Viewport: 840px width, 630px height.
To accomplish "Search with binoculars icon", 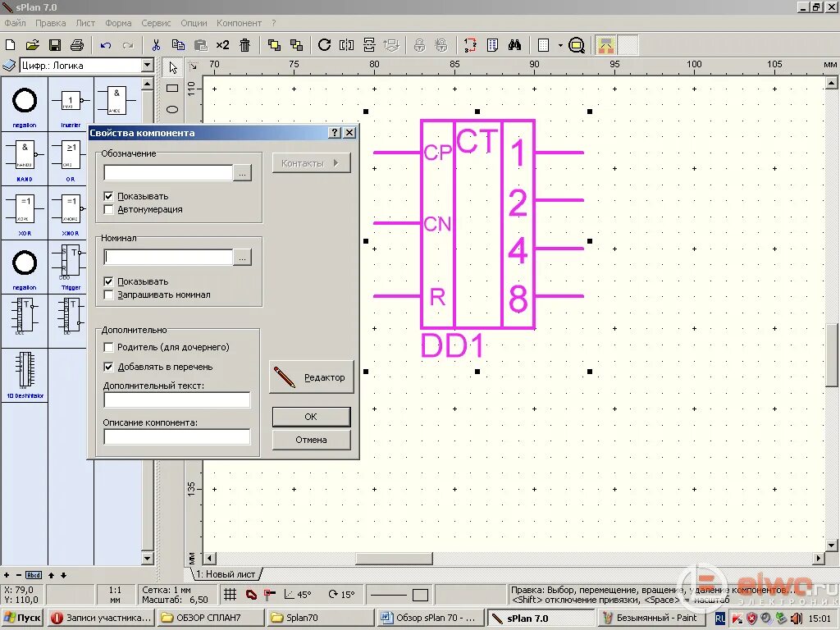I will 515,45.
